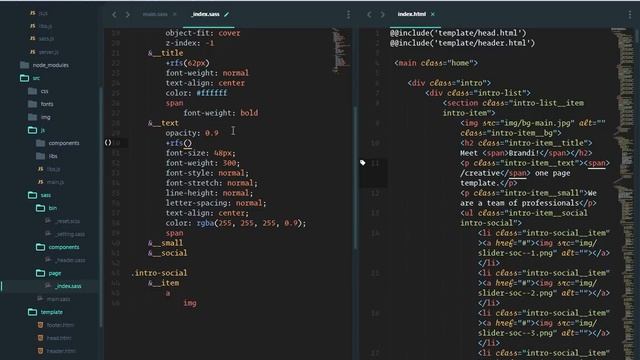Click the forward arrow beside index.html tab
Screen dimensions: 640x360
point(382,14)
